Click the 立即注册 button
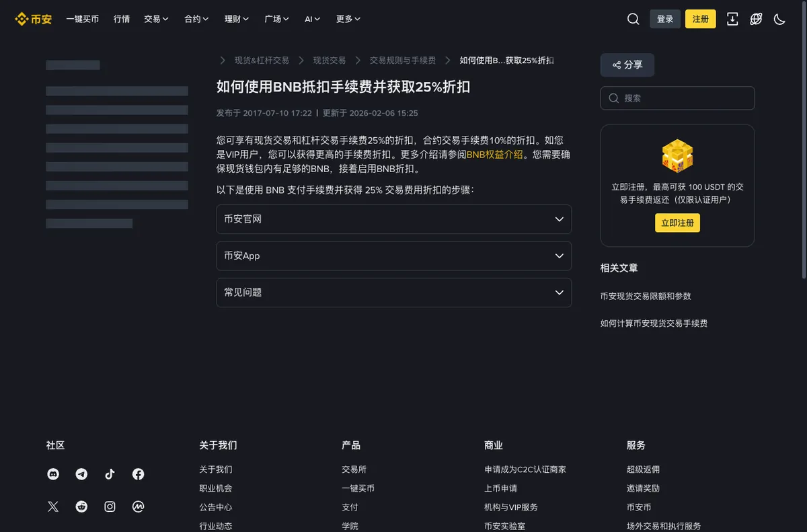The image size is (807, 532). pos(677,223)
